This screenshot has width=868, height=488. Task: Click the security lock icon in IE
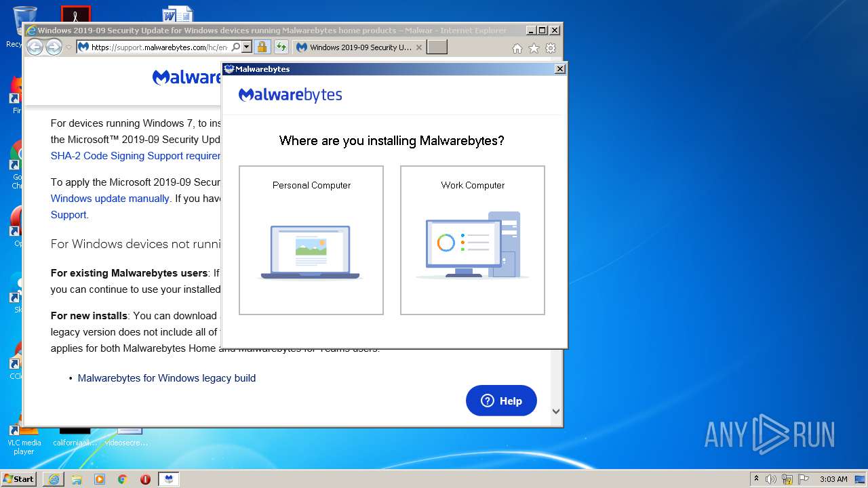262,47
